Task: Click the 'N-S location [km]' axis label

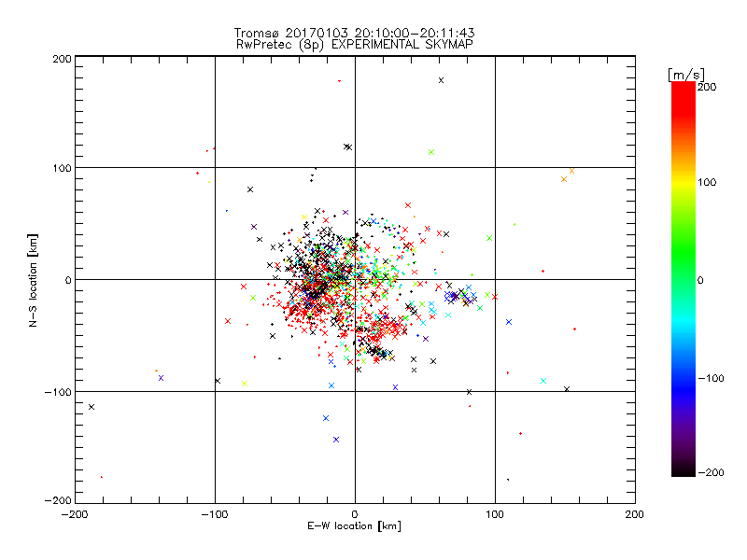Action: tap(33, 280)
